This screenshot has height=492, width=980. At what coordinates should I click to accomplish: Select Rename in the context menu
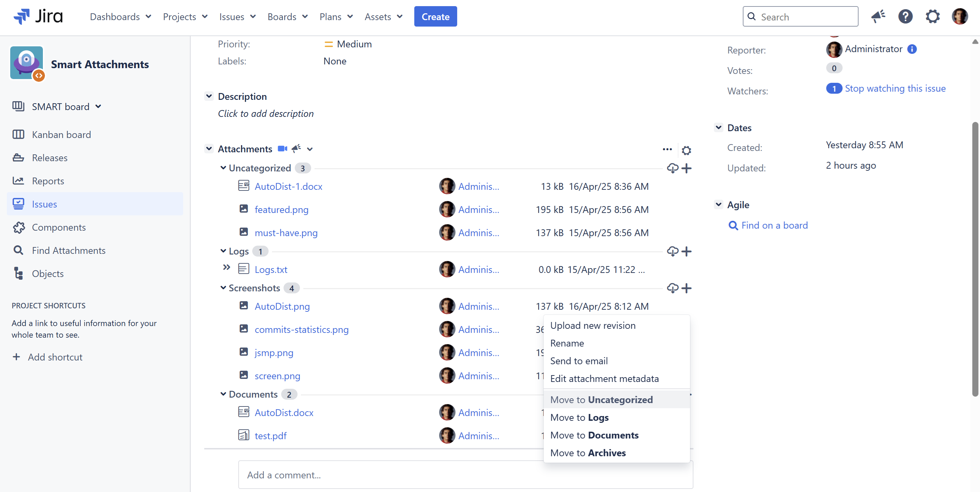click(567, 343)
